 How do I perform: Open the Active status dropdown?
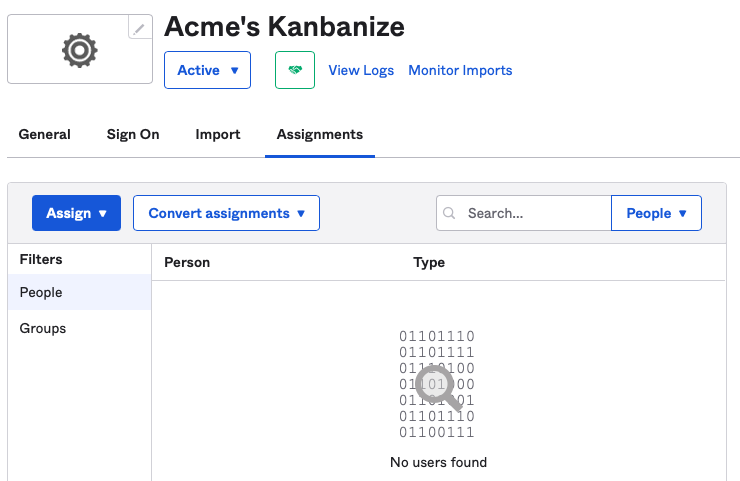tap(207, 70)
